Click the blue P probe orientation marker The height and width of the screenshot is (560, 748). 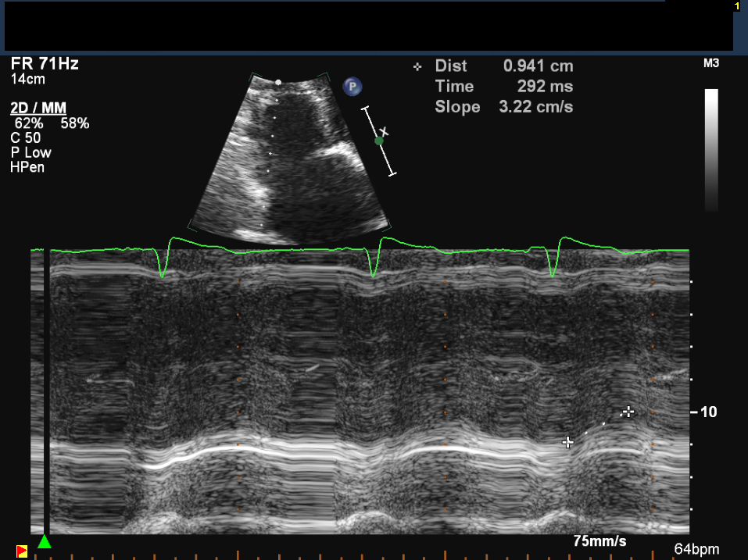pyautogui.click(x=353, y=87)
